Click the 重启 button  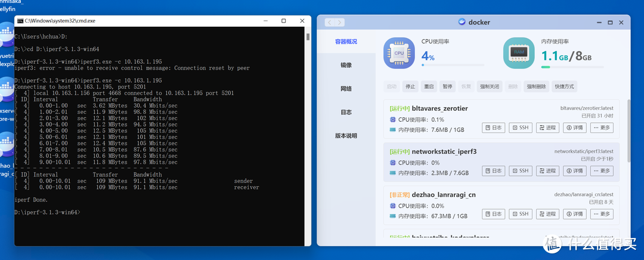pyautogui.click(x=429, y=86)
